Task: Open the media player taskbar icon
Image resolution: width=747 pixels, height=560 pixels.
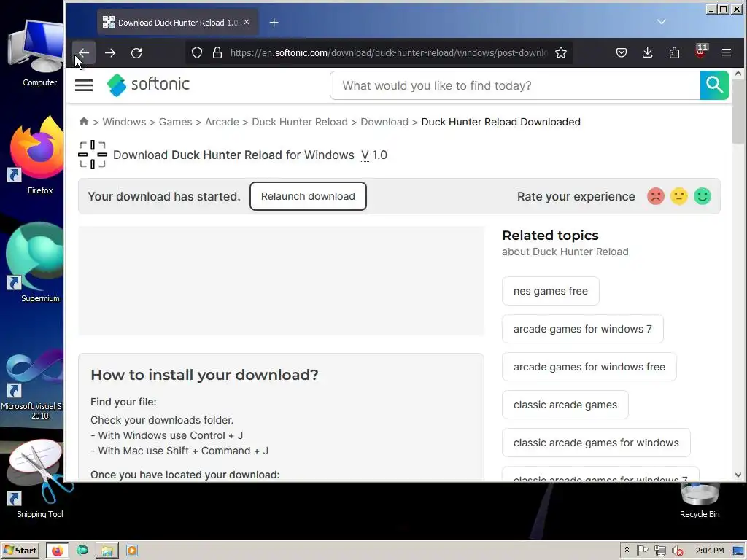Action: click(132, 551)
